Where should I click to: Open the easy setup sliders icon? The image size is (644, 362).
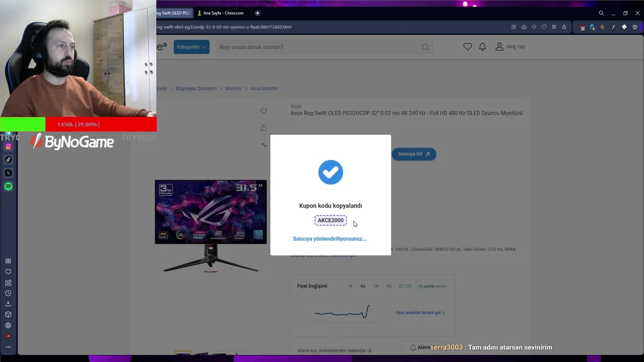(554, 27)
